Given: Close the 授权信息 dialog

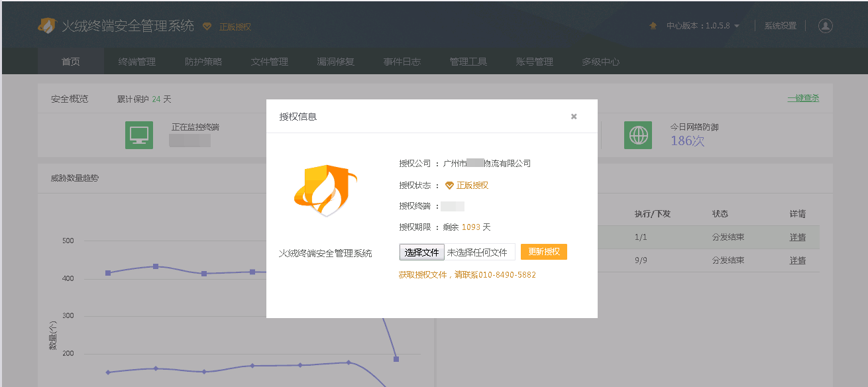Looking at the screenshot, I should (574, 117).
